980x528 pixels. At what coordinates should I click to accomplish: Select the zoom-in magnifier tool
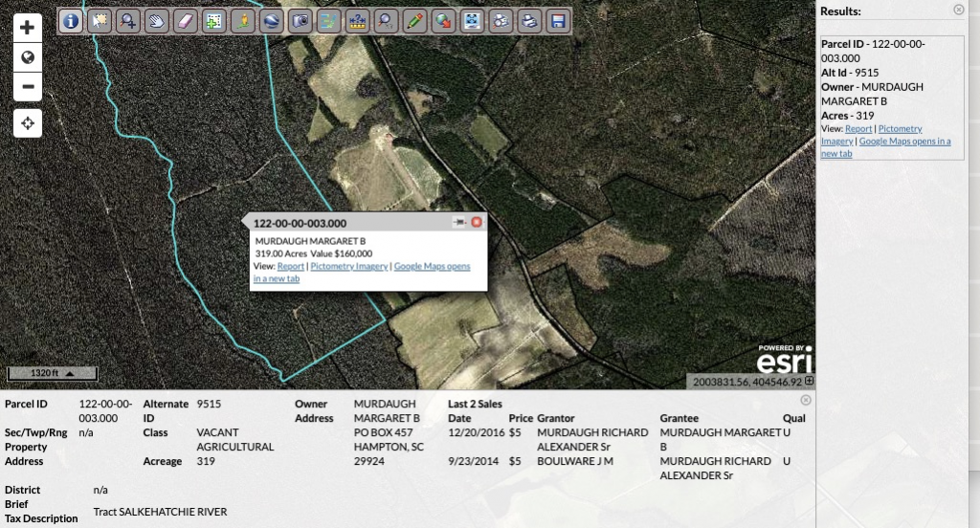pyautogui.click(x=128, y=20)
